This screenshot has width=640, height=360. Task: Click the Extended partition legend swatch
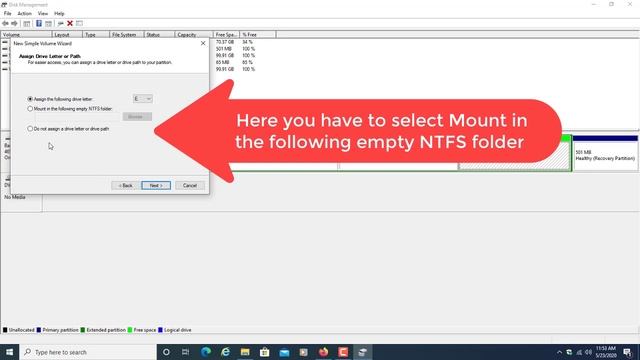[83, 330]
